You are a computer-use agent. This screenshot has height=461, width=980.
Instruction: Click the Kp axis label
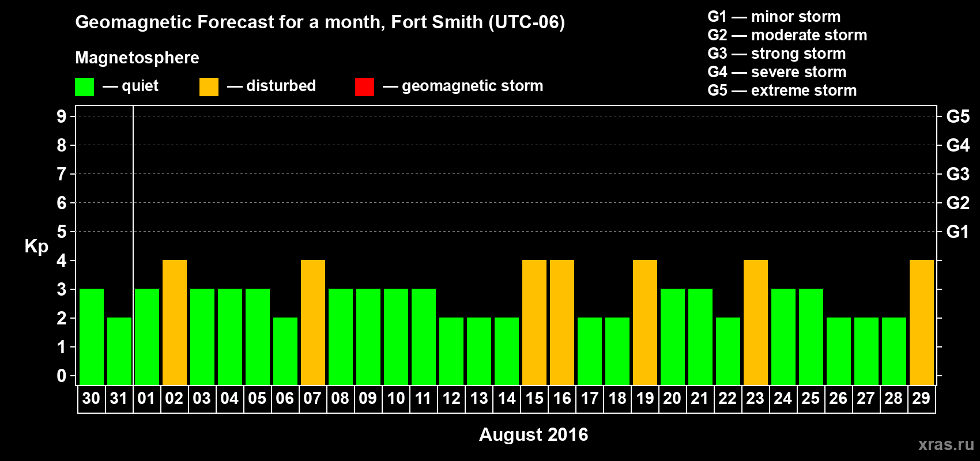(36, 247)
